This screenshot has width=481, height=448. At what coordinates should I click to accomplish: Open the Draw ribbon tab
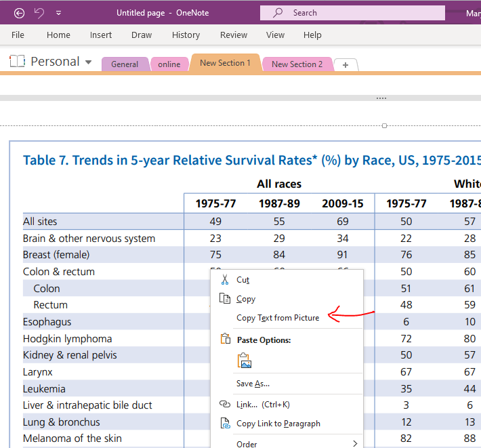tap(142, 35)
